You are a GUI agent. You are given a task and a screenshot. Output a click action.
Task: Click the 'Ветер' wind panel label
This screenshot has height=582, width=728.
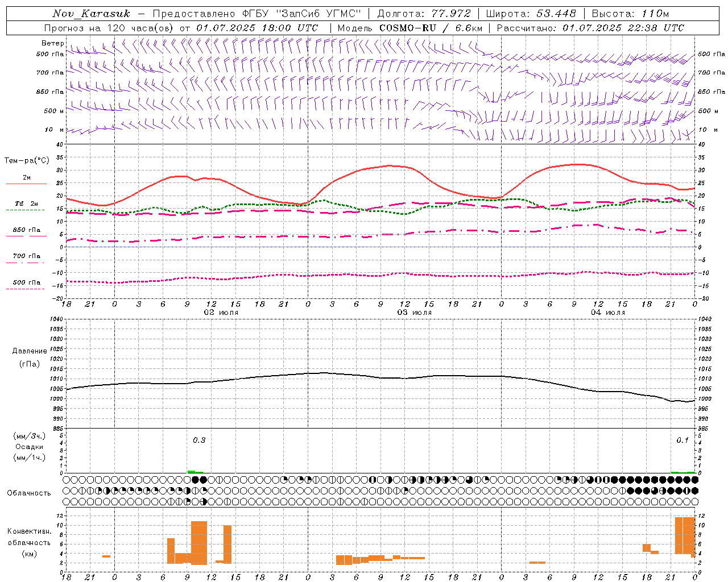[53, 43]
